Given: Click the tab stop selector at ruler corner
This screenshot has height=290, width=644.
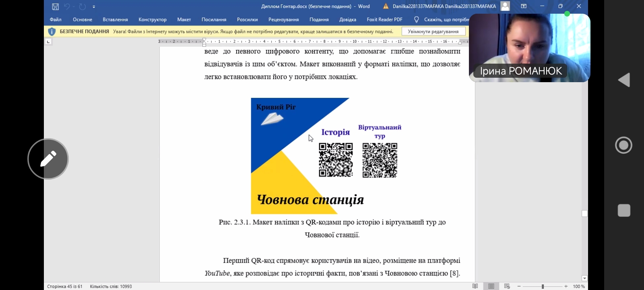Looking at the screenshot, I should [x=48, y=41].
